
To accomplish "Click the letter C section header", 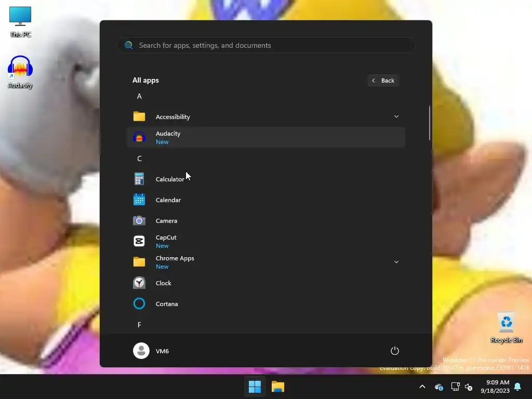I will coord(139,158).
